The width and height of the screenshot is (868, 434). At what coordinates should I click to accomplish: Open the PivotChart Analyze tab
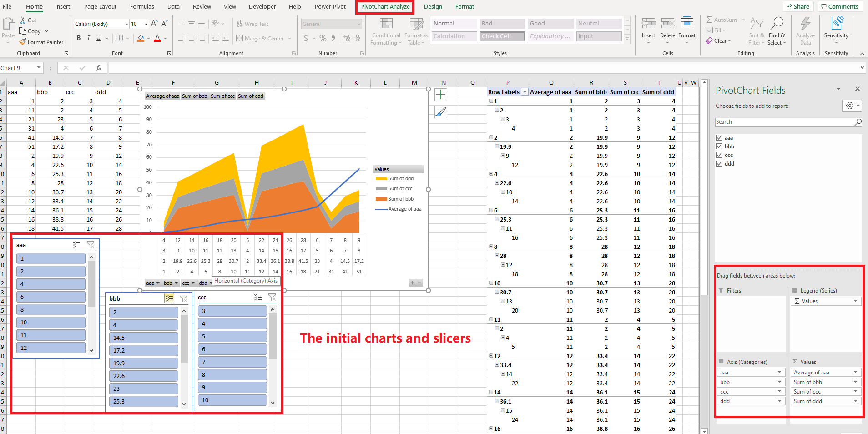click(x=385, y=7)
